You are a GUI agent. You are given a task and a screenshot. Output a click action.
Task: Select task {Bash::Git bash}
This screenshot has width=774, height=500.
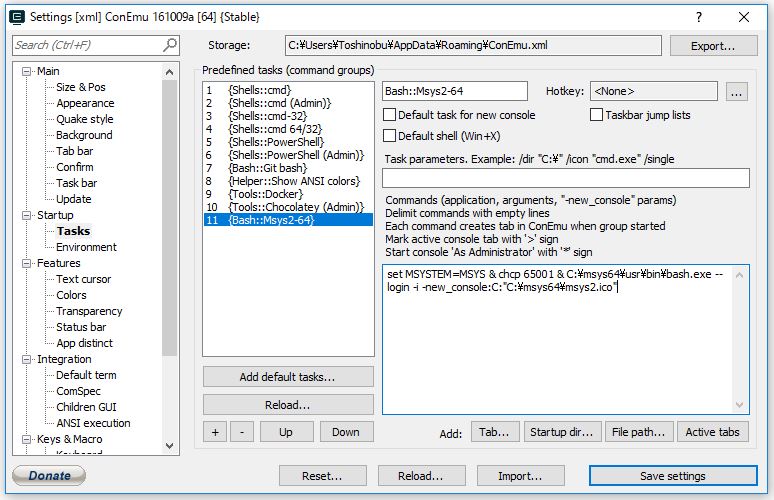(x=288, y=168)
